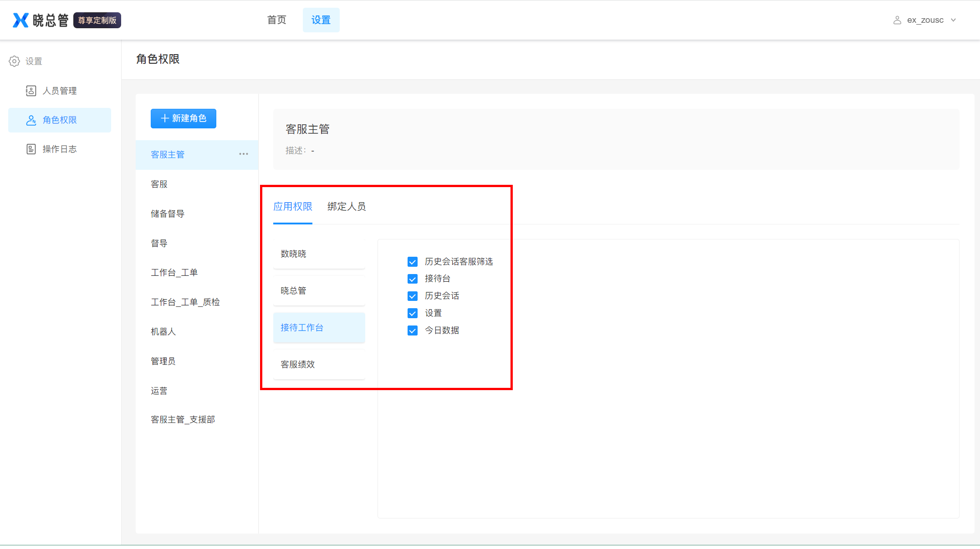
Task: Click the 角色权限 page title
Action: click(x=158, y=59)
